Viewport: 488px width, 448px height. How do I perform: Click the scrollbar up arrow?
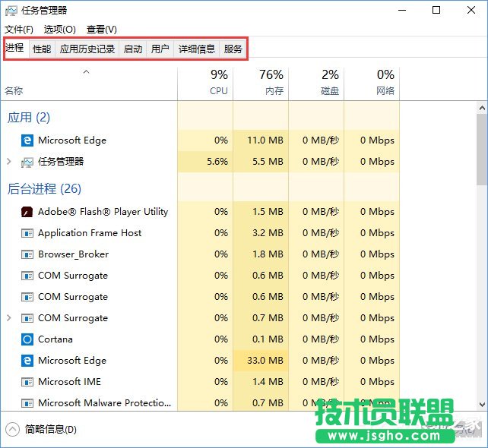pyautogui.click(x=482, y=108)
